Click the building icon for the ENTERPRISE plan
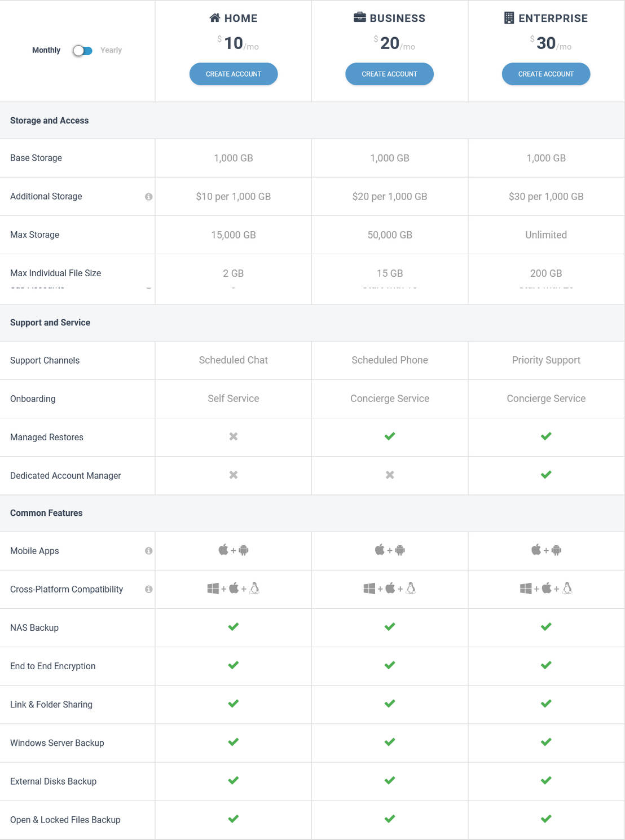This screenshot has height=840, width=625. [510, 17]
